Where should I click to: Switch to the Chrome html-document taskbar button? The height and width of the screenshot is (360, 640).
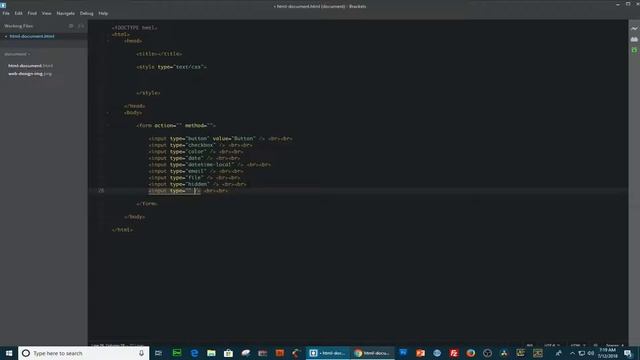[x=372, y=353]
